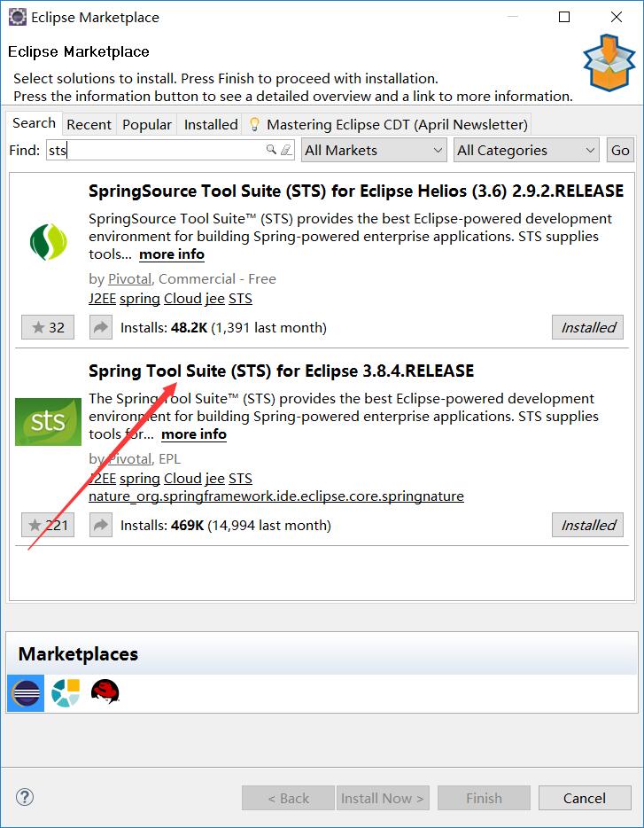
Task: Click the Eclipse Marketplace title bar icon
Action: (x=18, y=17)
